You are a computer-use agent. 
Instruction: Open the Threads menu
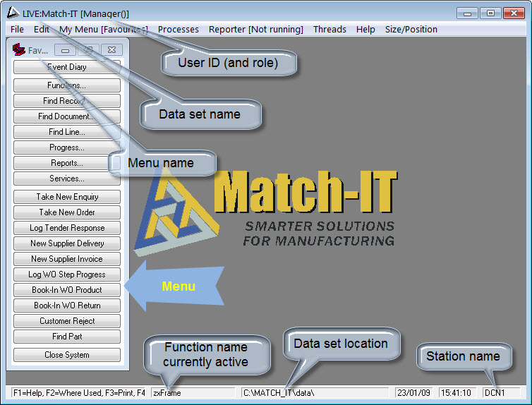[330, 30]
